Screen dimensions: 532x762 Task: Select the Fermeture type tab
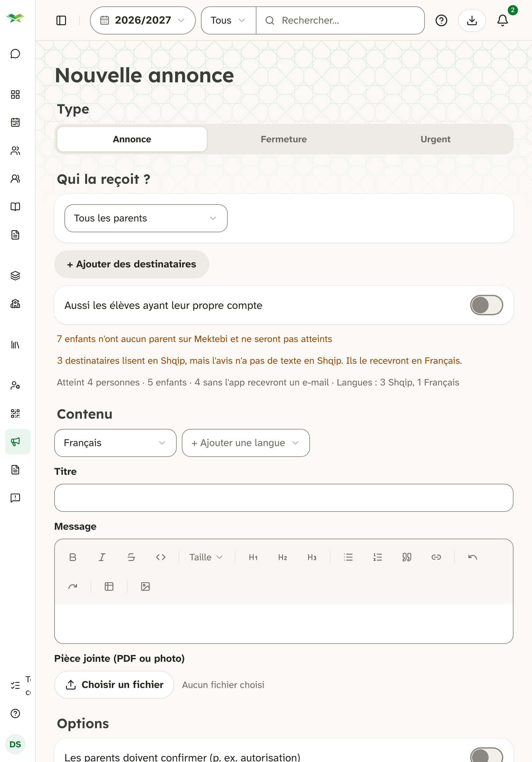pos(284,139)
